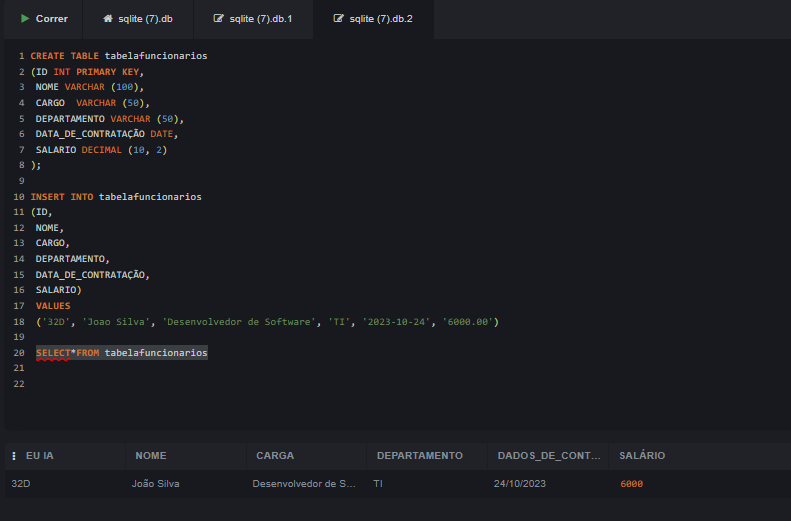Click the SALÁRIO column header

point(642,456)
